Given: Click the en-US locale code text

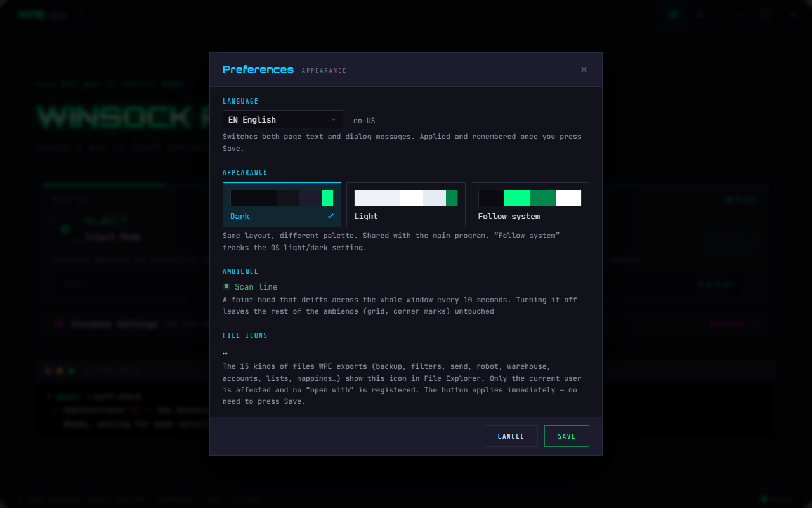Looking at the screenshot, I should (364, 121).
